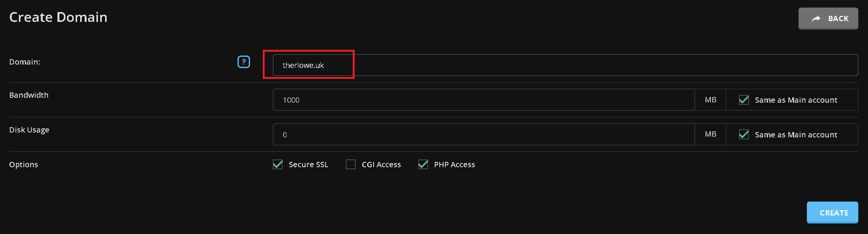Click the Create Domain page heading
Image resolution: width=868 pixels, height=234 pixels.
[x=58, y=17]
